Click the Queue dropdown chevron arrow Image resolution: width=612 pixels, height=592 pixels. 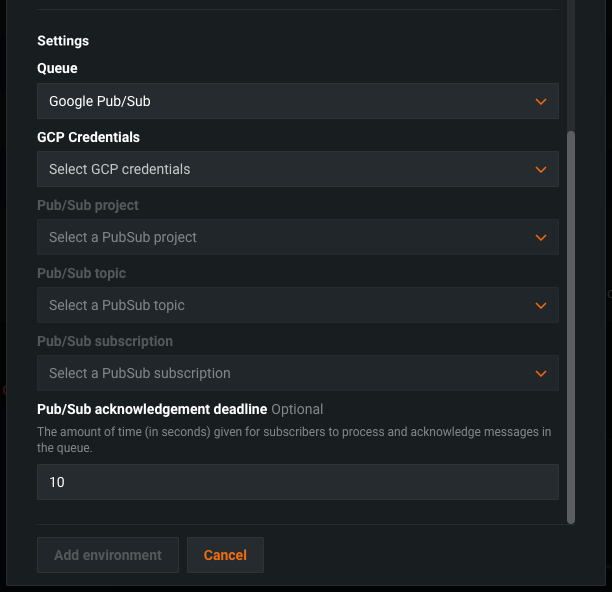[541, 101]
